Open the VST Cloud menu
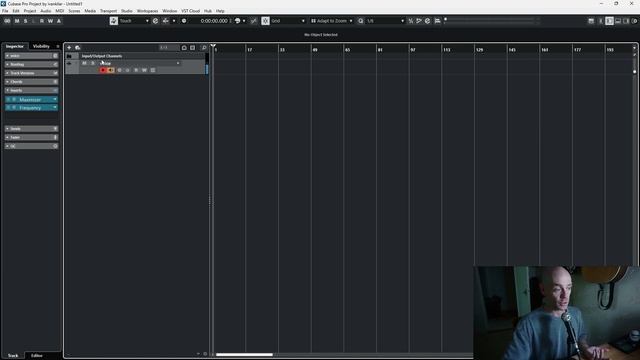The width and height of the screenshot is (640, 360). tap(191, 11)
